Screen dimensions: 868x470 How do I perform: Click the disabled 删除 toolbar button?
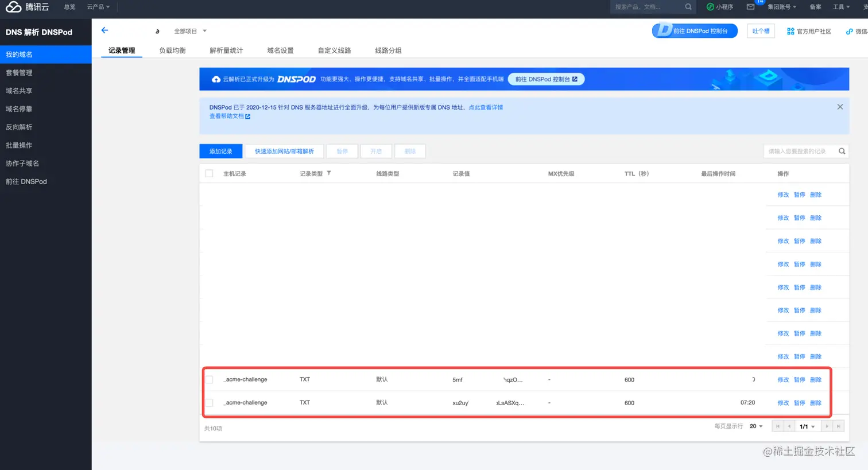(410, 151)
